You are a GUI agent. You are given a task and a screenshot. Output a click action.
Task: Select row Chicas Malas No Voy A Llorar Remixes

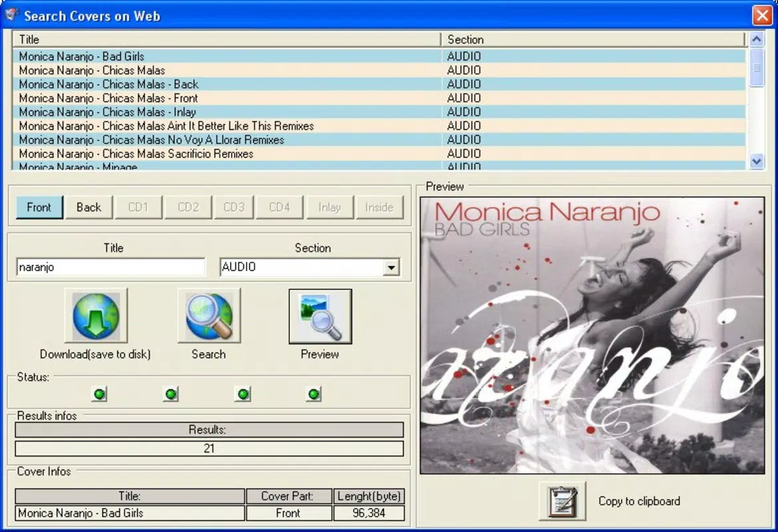379,140
